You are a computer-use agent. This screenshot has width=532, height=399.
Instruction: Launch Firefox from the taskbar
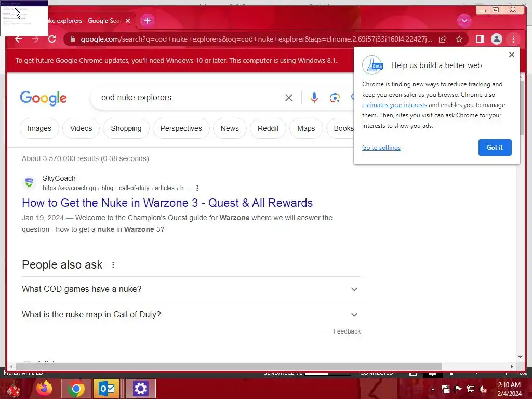[x=44, y=389]
